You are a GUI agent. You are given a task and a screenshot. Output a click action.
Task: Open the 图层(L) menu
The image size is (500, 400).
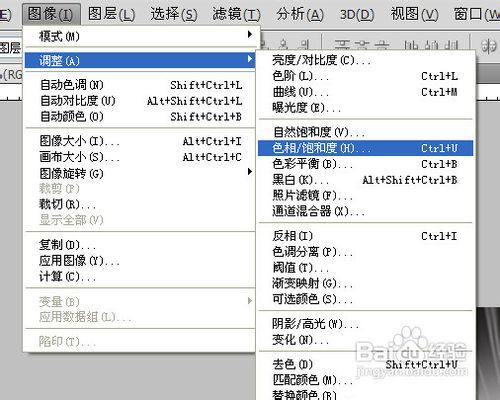(111, 14)
